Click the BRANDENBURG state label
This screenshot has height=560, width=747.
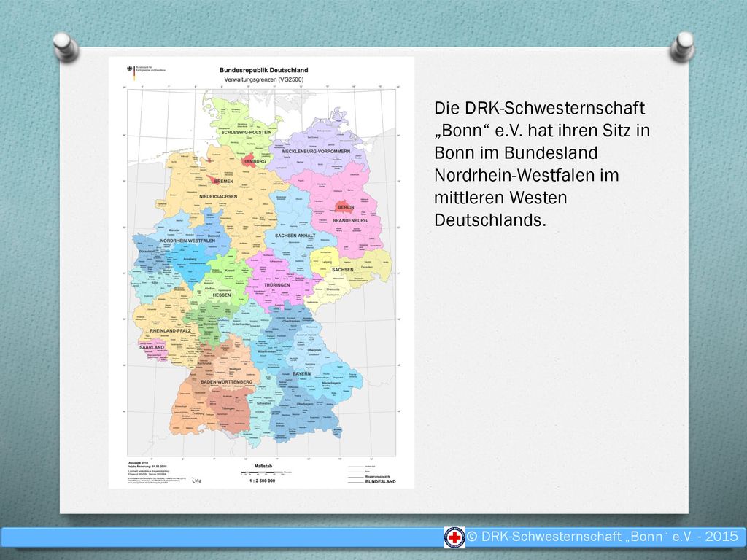[349, 220]
